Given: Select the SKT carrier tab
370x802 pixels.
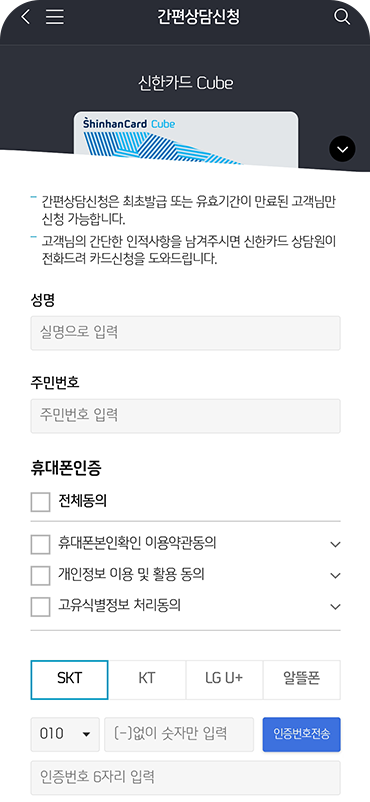Looking at the screenshot, I should click(70, 680).
